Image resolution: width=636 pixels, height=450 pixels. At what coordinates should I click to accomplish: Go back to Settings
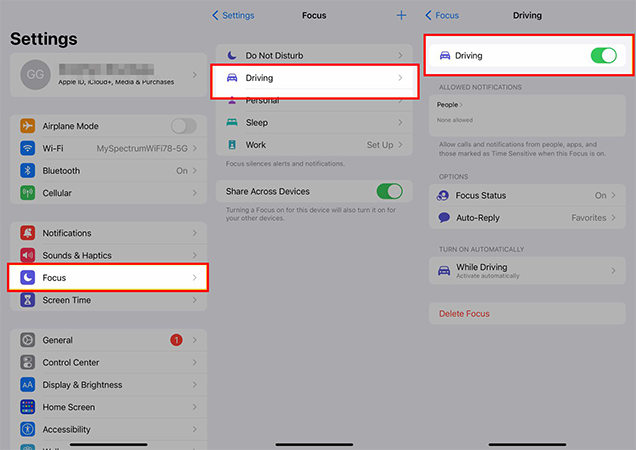click(233, 16)
